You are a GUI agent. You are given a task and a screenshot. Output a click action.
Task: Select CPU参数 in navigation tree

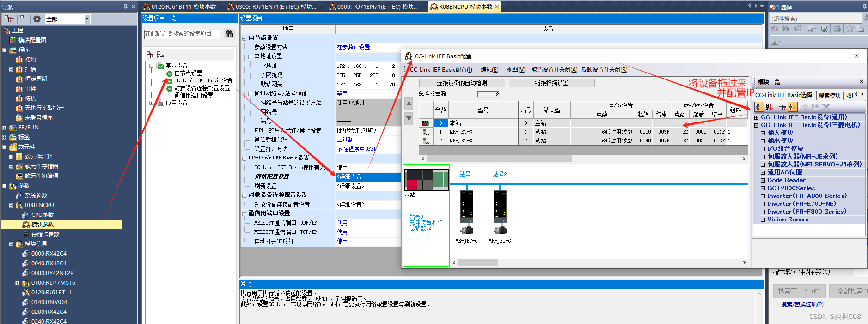(43, 215)
